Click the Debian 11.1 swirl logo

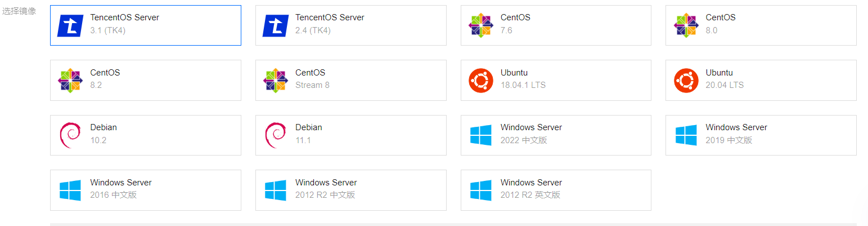pyautogui.click(x=276, y=135)
